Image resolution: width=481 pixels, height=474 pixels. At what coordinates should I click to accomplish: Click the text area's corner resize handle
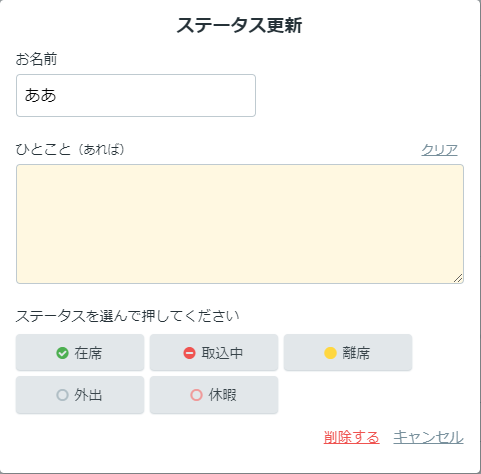(458, 278)
